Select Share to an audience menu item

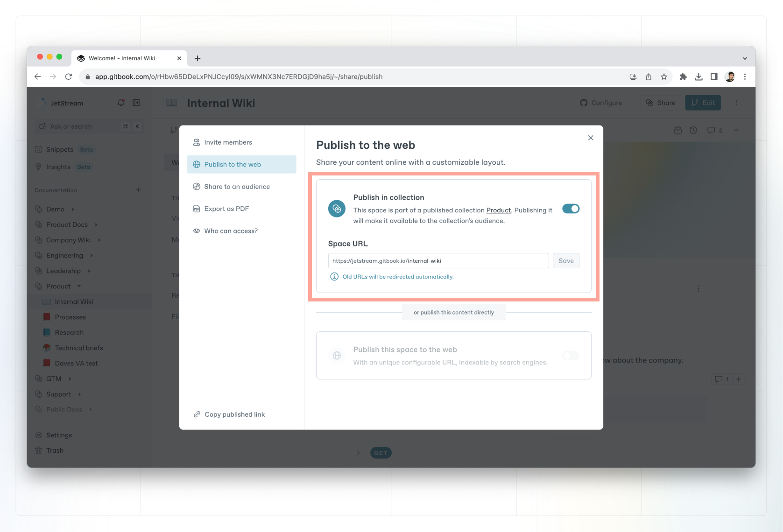[241, 187]
